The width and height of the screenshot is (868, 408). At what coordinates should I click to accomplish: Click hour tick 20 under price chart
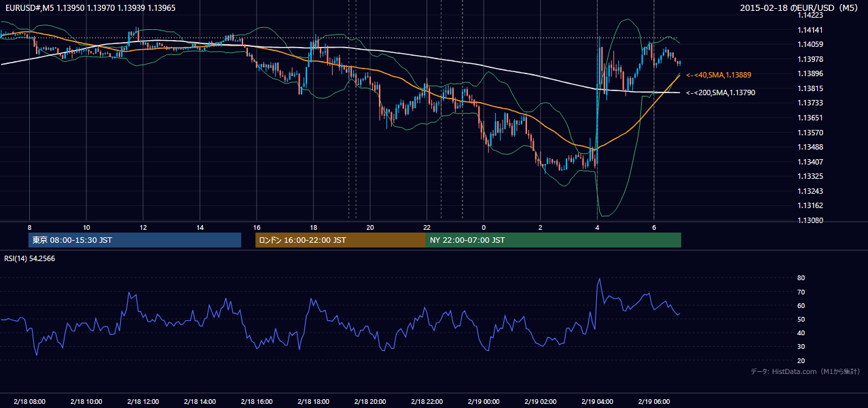pyautogui.click(x=370, y=227)
